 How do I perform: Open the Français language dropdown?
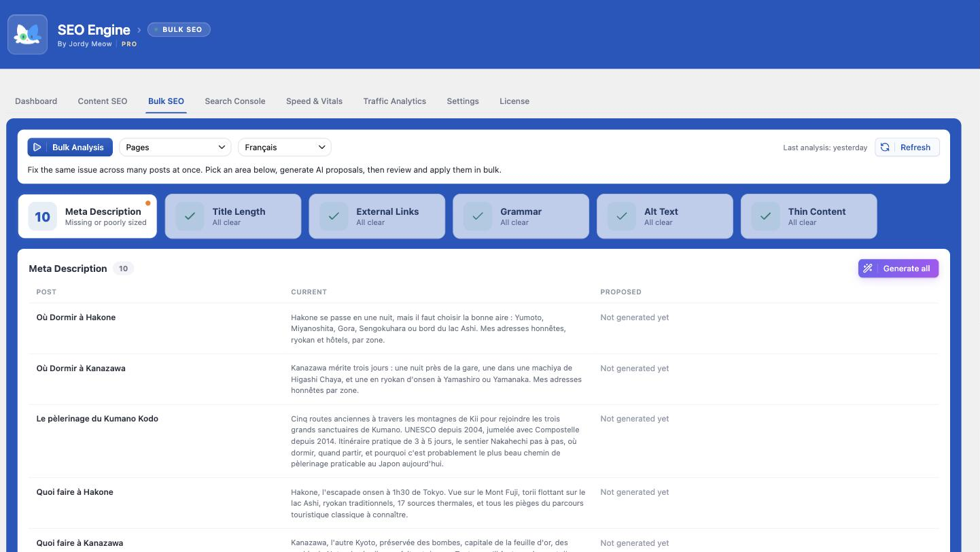point(285,147)
